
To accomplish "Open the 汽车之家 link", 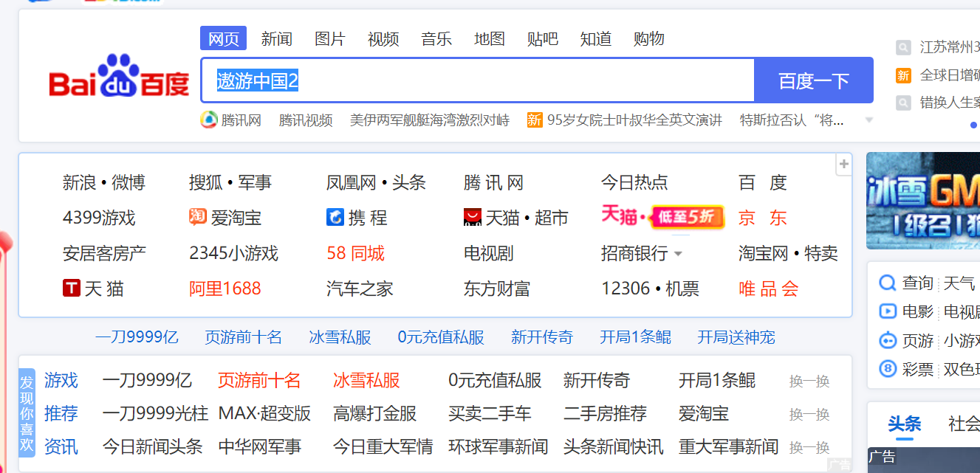I will (360, 289).
